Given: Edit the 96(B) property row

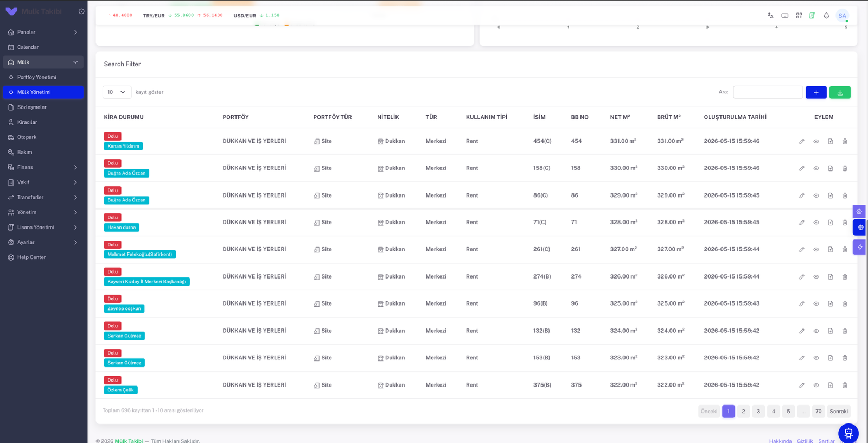Looking at the screenshot, I should click(x=802, y=304).
